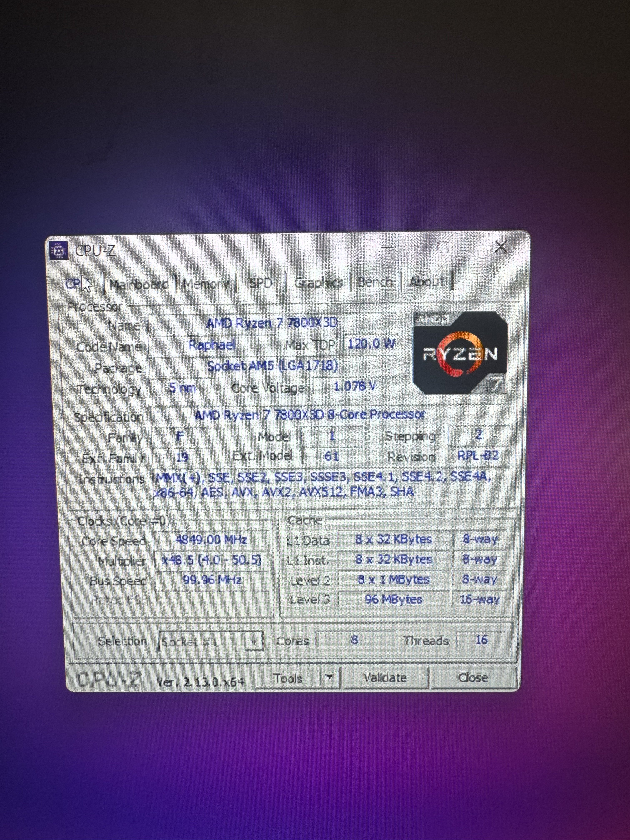
Task: Switch to the Mainboard tab
Action: [139, 284]
